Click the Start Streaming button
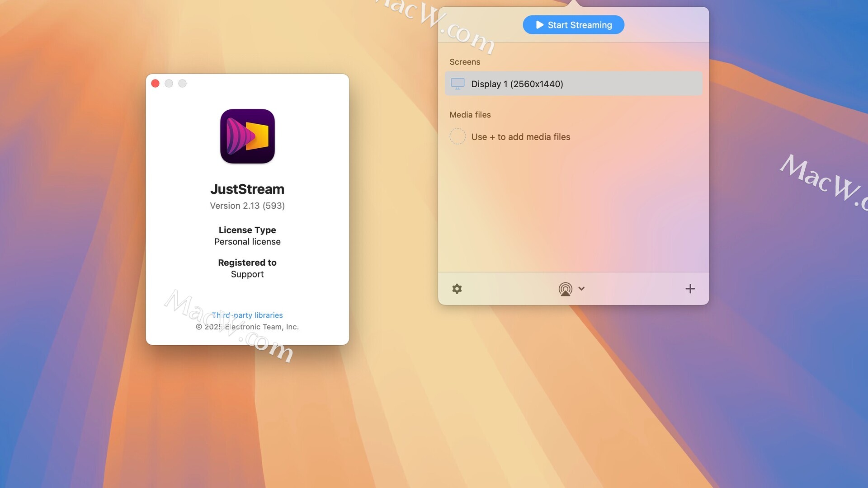This screenshot has height=488, width=868. pyautogui.click(x=573, y=25)
